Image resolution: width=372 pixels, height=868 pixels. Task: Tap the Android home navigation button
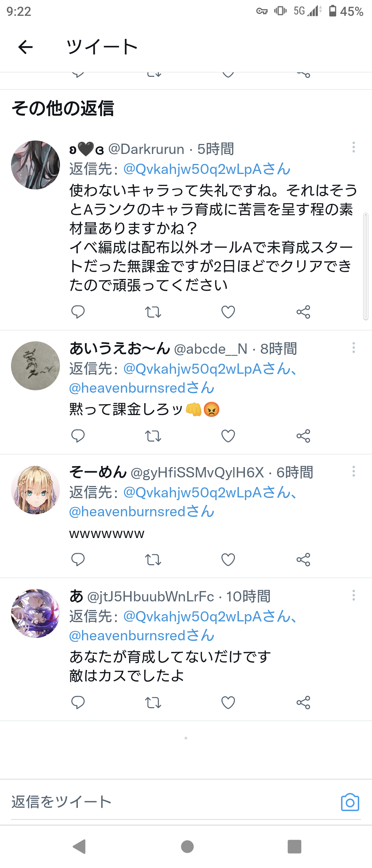[x=187, y=847]
